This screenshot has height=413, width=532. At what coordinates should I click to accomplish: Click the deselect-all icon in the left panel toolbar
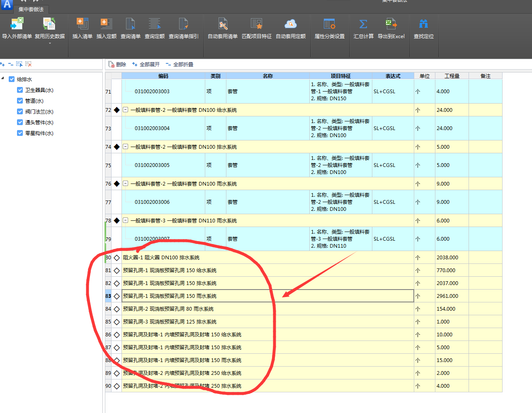point(28,64)
